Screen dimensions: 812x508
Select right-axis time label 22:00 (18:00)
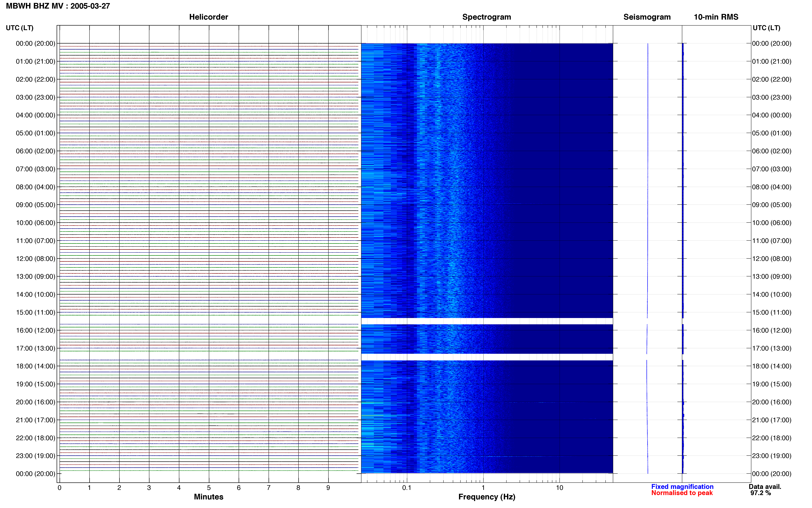772,438
